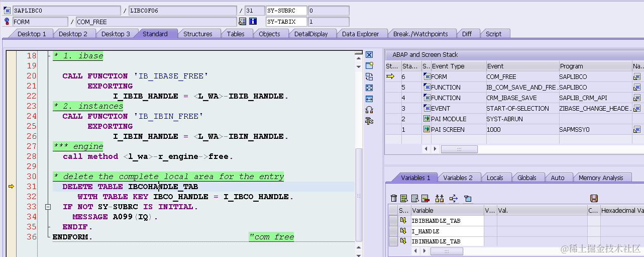Open the Data Explorer tab
The height and width of the screenshot is (257, 644).
(361, 34)
